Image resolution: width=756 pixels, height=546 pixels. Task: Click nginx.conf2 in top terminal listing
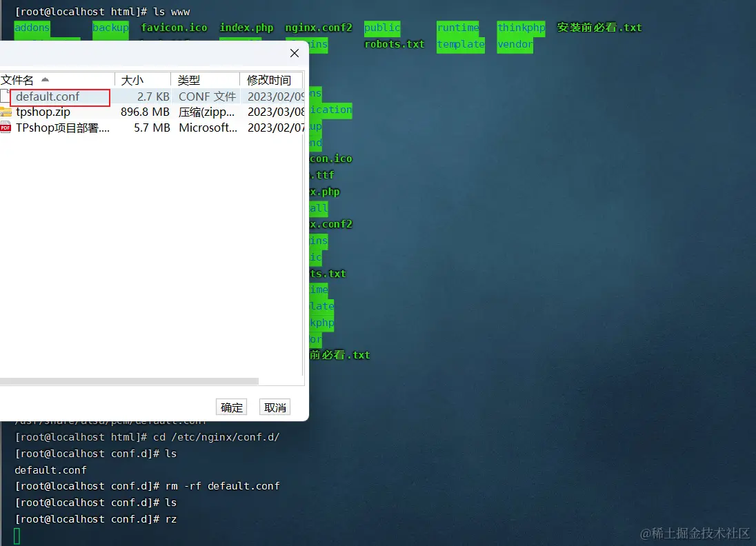click(x=319, y=28)
